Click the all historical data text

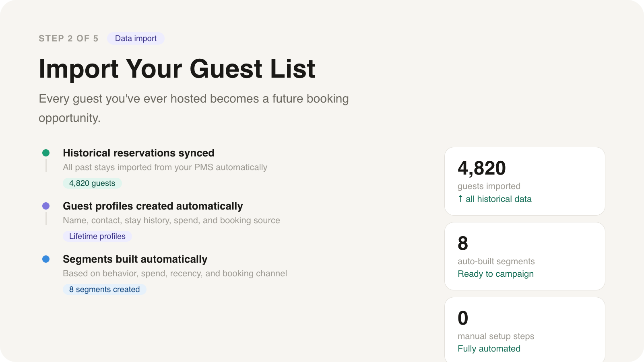[499, 199]
